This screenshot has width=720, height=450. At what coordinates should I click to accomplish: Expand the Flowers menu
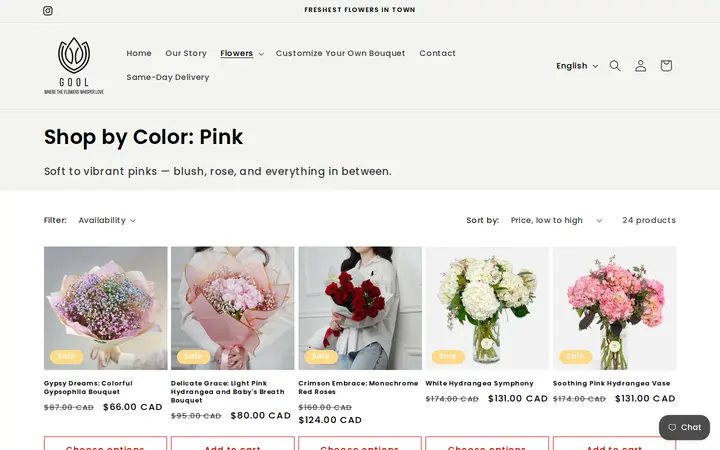point(242,53)
